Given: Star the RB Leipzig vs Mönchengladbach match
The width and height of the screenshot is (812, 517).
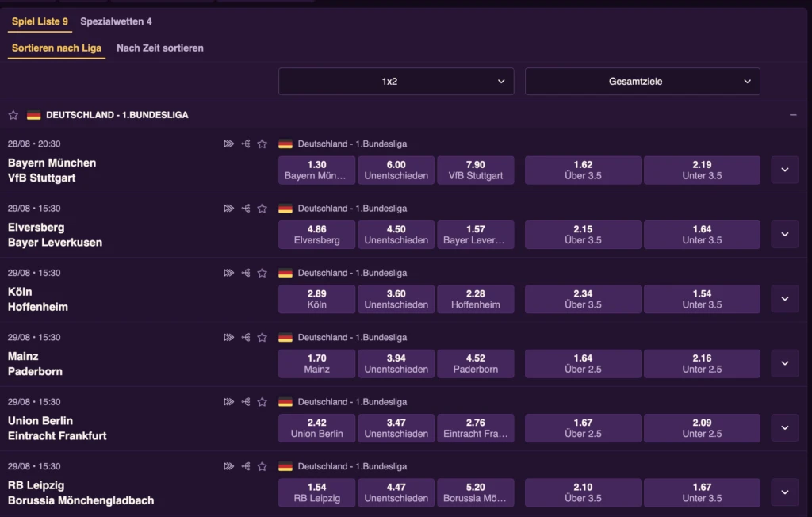Looking at the screenshot, I should click(x=262, y=466).
